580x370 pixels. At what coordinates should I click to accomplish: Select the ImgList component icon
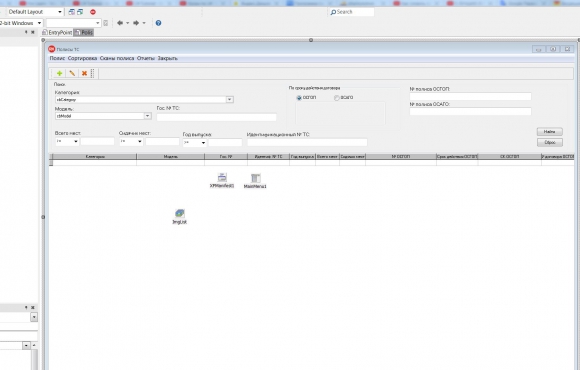click(180, 213)
